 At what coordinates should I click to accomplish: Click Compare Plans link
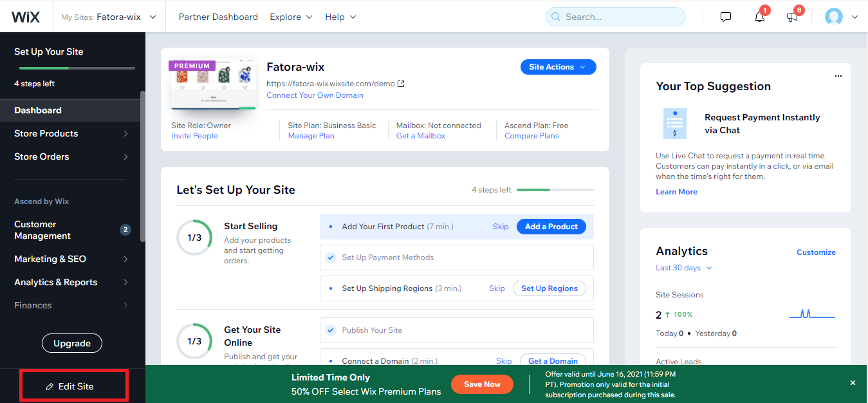tap(531, 136)
